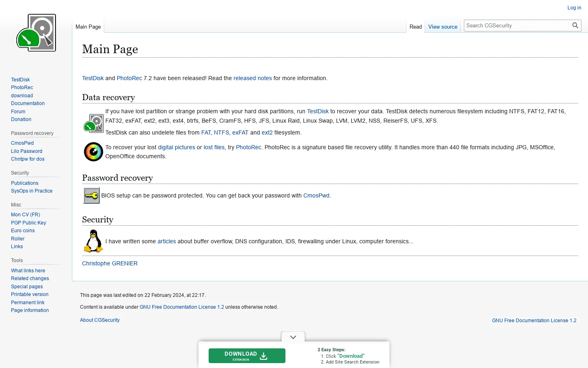The height and width of the screenshot is (368, 588).
Task: Open the Christophe GRENIER link
Action: pos(110,263)
